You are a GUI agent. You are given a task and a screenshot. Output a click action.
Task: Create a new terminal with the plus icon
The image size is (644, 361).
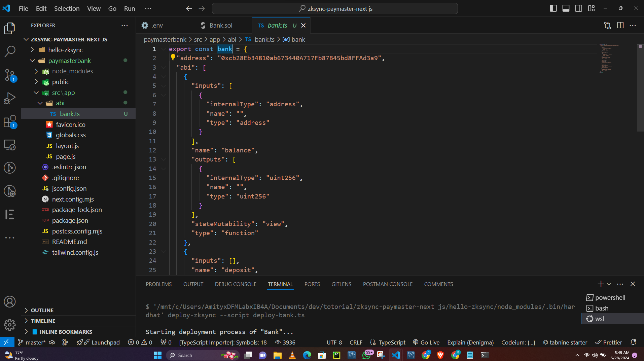601,284
